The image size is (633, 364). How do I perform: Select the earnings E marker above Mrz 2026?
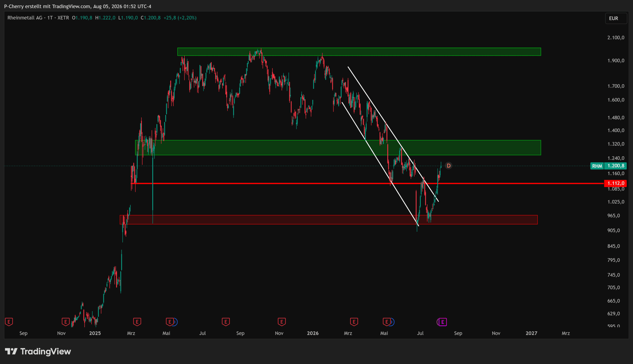point(354,322)
